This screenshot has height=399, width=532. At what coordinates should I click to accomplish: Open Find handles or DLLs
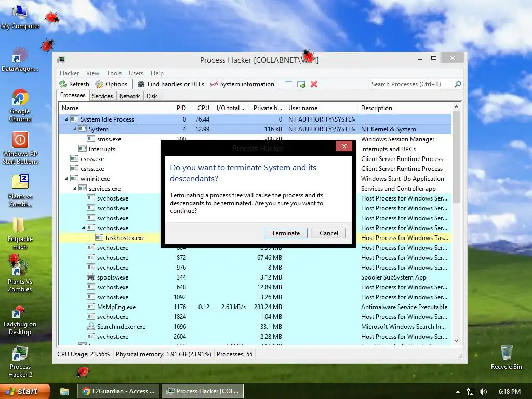click(x=170, y=84)
